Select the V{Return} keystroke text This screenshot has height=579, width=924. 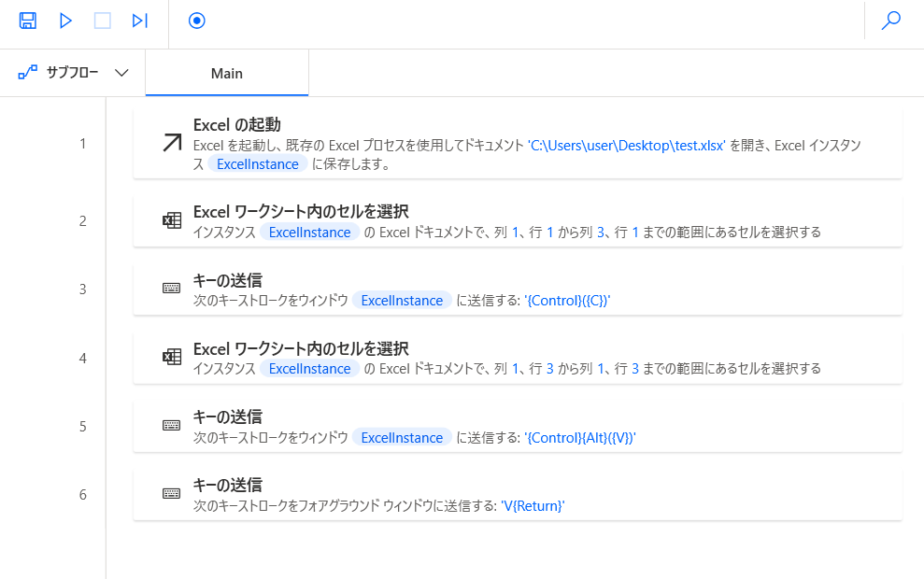coord(533,506)
